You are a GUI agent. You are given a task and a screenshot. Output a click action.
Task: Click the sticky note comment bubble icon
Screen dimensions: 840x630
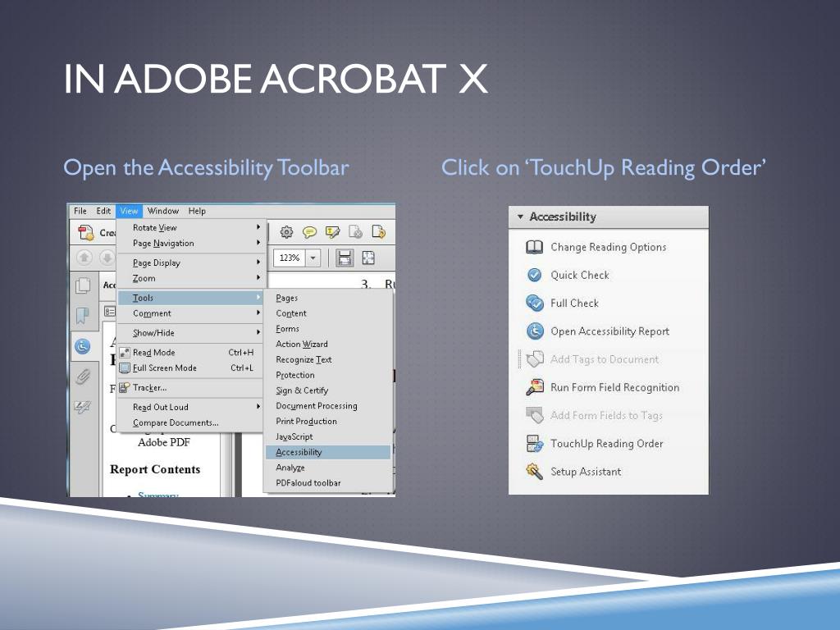pyautogui.click(x=309, y=232)
